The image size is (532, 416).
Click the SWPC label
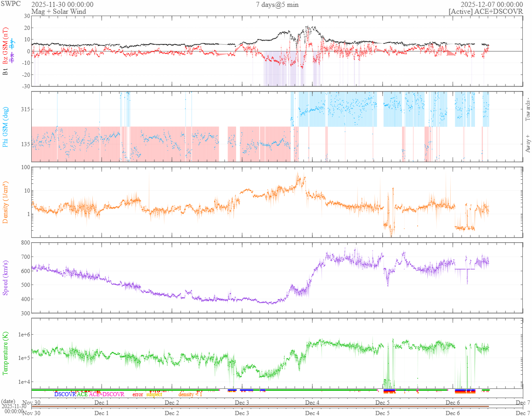11,4
